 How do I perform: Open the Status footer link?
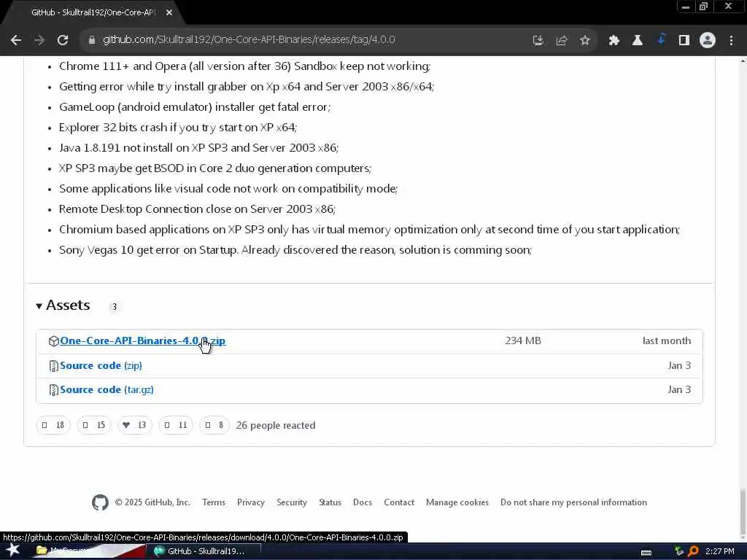(330, 502)
